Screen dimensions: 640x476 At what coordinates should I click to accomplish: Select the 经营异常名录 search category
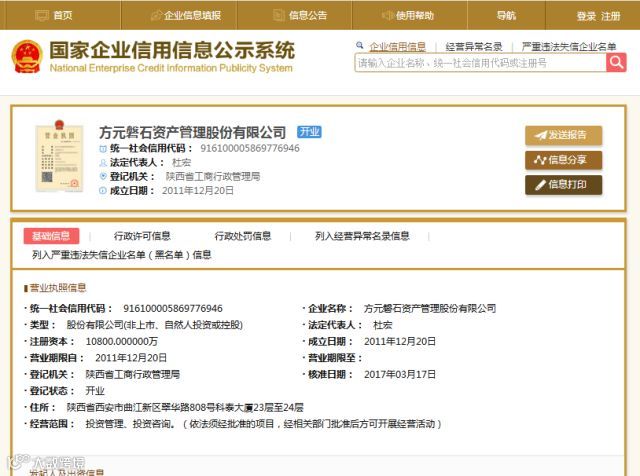pos(473,47)
